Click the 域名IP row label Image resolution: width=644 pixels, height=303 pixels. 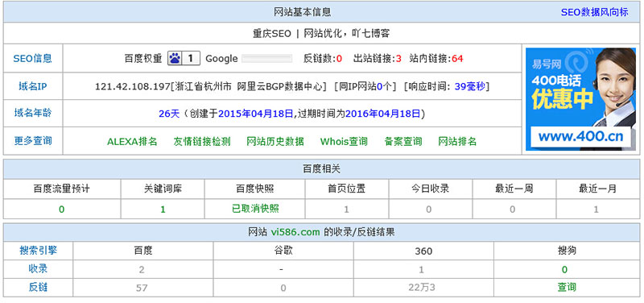(33, 87)
